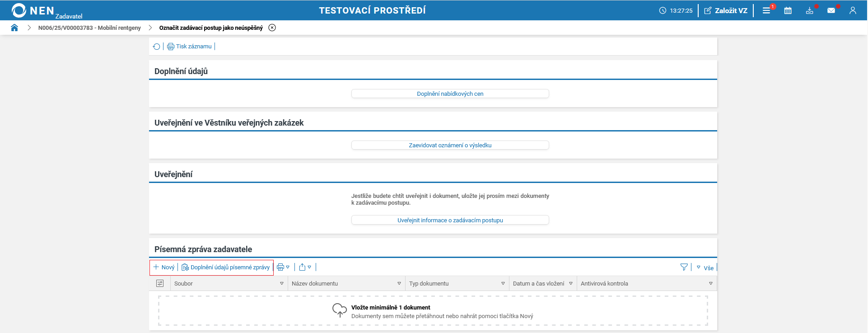Click Uveřejnit informace o zadávacím postupu
Screen dimensions: 868x333
(450, 220)
